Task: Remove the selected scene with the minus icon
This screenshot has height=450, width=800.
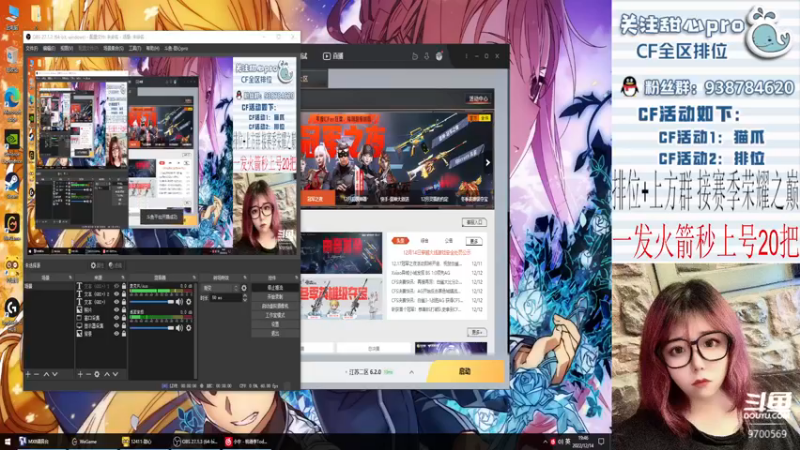Action: (37, 374)
